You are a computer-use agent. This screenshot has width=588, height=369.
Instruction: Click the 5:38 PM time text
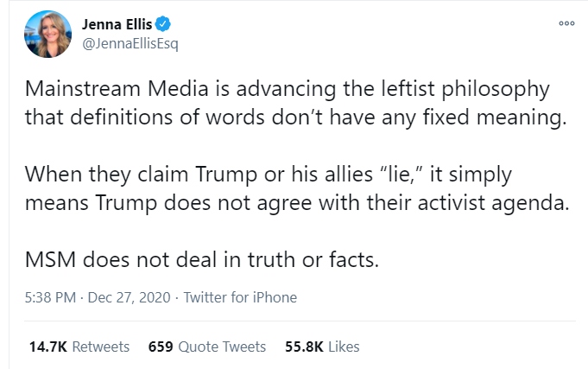click(50, 297)
